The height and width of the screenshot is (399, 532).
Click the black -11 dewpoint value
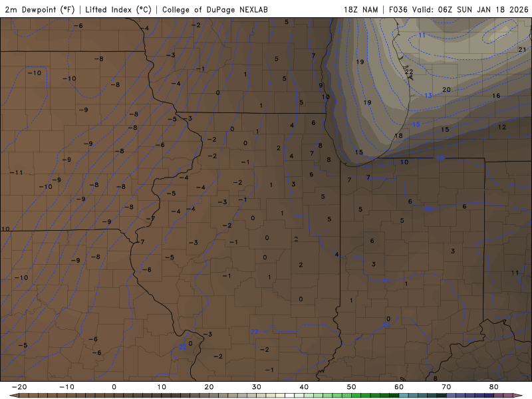(16, 173)
